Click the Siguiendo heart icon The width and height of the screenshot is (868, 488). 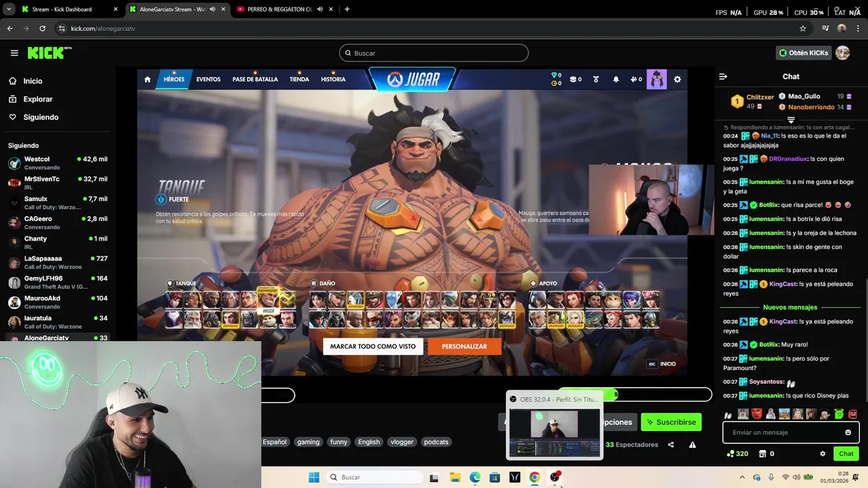[x=12, y=117]
